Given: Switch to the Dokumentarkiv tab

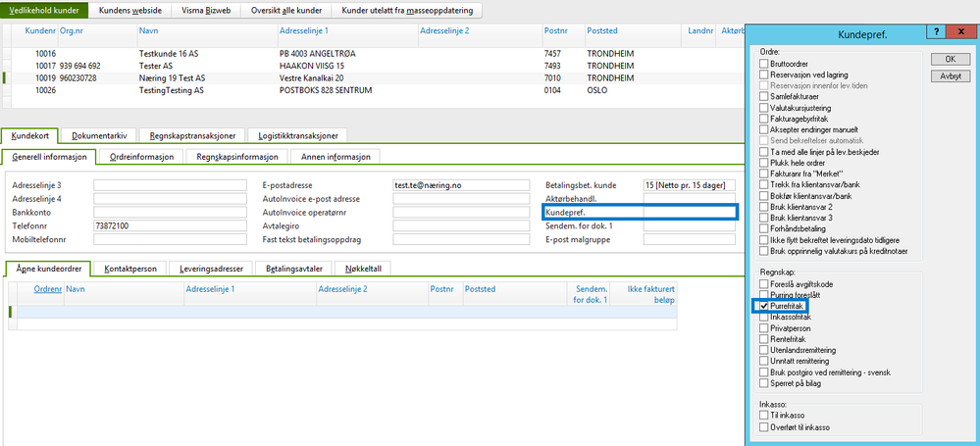Looking at the screenshot, I should 99,135.
